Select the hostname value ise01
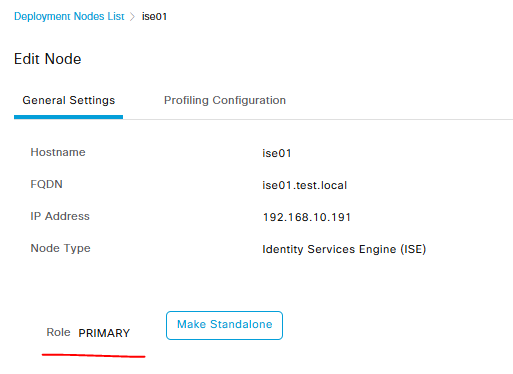Image resolution: width=513 pixels, height=374 pixels. coord(277,153)
